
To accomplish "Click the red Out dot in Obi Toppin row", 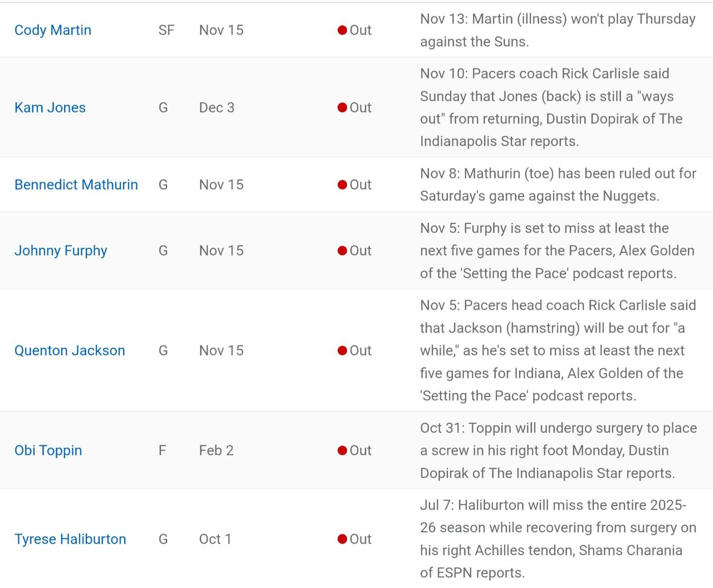I will coord(343,450).
